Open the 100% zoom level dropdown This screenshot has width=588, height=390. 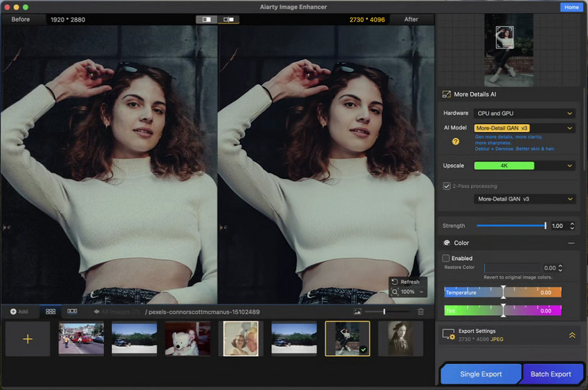[421, 292]
